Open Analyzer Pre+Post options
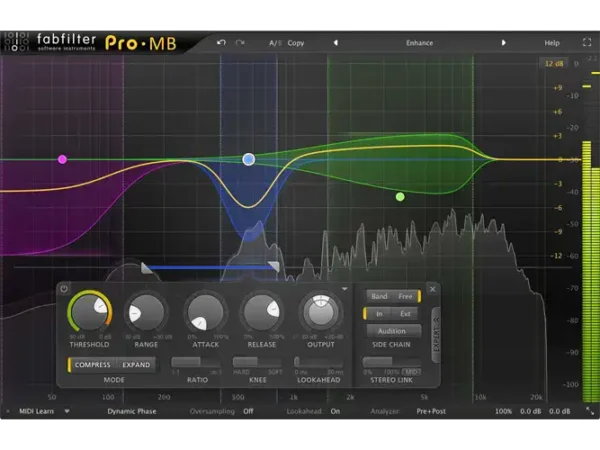Viewport: 600px width, 450px height. (x=431, y=411)
